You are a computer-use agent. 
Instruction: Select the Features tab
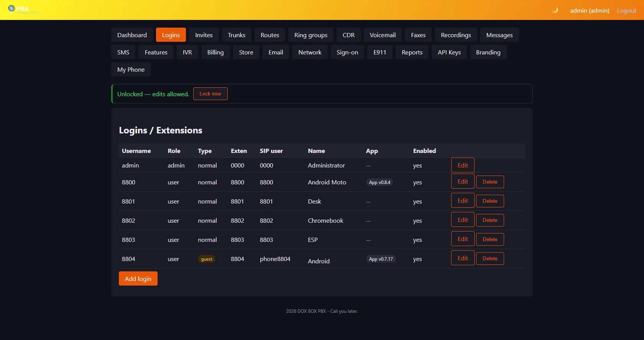(x=156, y=52)
